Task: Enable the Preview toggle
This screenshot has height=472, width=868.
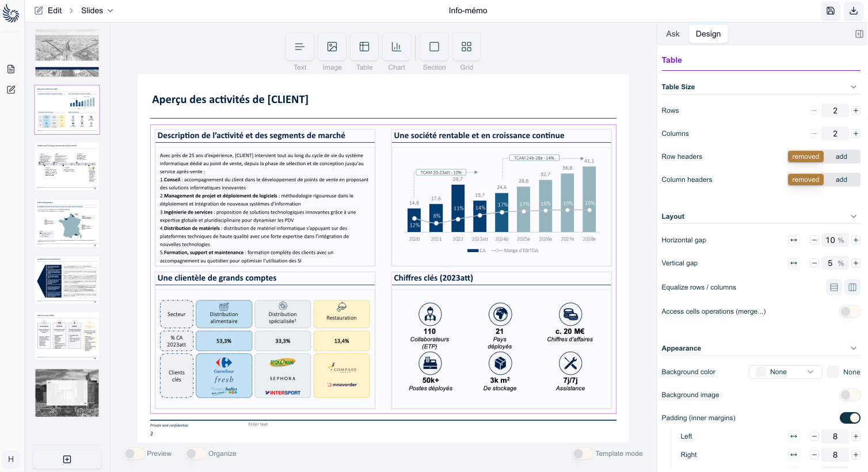Action: click(x=134, y=454)
